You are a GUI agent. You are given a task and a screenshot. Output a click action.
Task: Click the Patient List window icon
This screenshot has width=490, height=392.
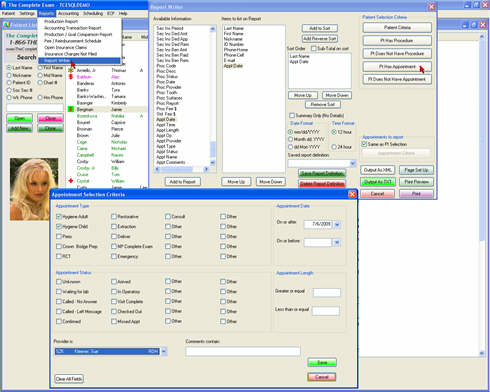pyautogui.click(x=6, y=25)
